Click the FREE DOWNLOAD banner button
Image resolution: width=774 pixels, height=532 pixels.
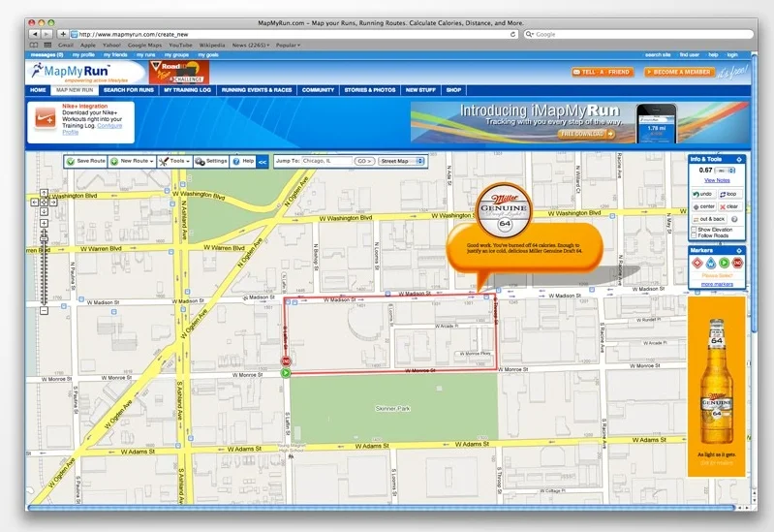click(x=586, y=134)
